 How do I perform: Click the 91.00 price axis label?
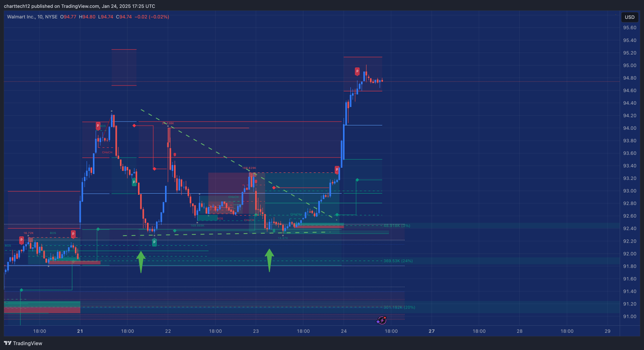click(x=630, y=316)
